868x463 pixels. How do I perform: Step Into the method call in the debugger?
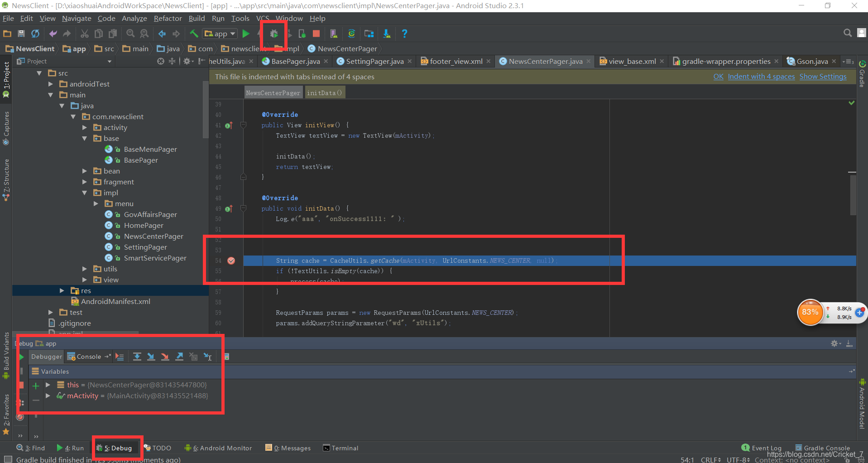click(x=151, y=357)
